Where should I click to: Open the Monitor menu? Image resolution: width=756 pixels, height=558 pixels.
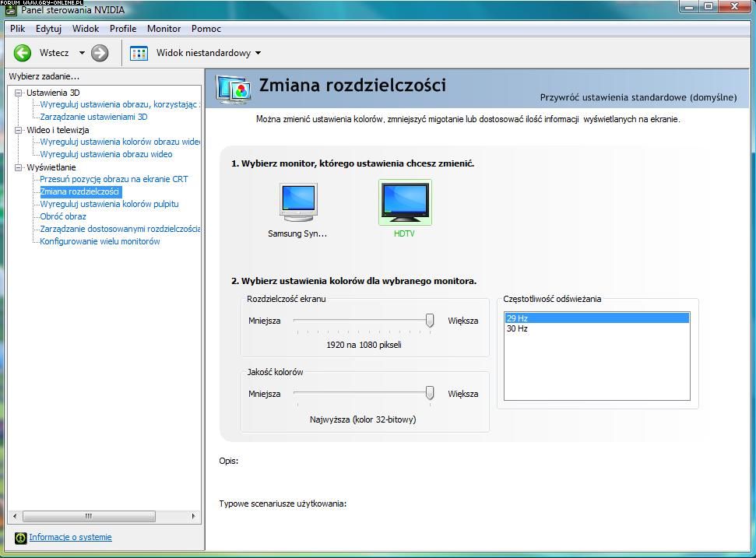click(x=164, y=29)
